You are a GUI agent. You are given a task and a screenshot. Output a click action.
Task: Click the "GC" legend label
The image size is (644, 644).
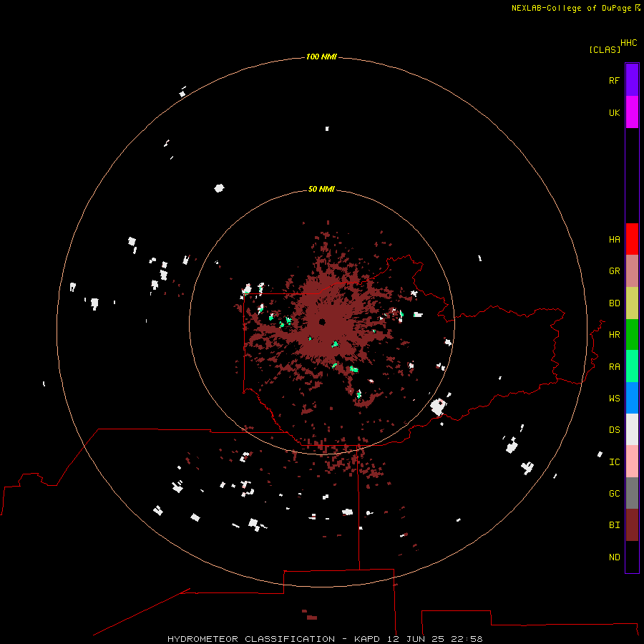tap(614, 493)
